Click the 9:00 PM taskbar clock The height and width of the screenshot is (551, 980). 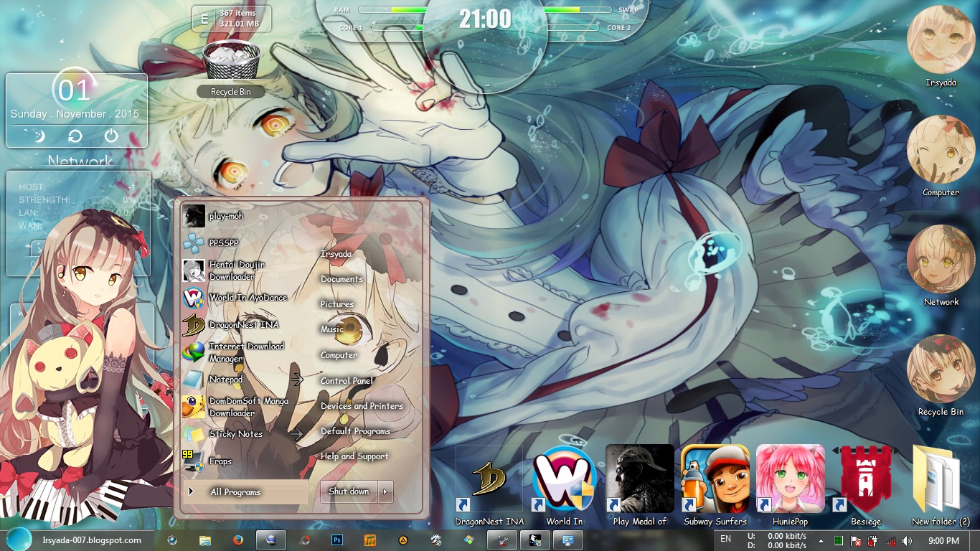click(x=943, y=540)
